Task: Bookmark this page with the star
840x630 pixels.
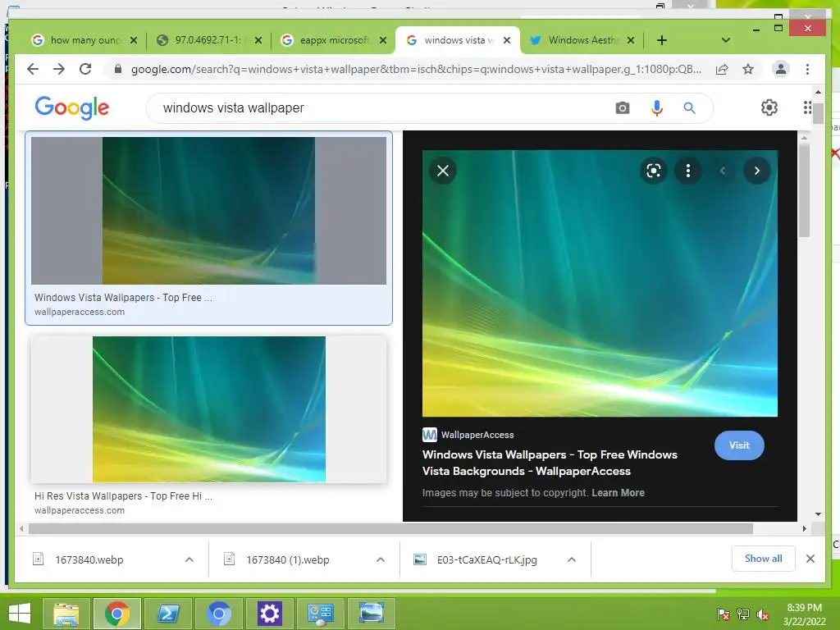Action: 748,69
